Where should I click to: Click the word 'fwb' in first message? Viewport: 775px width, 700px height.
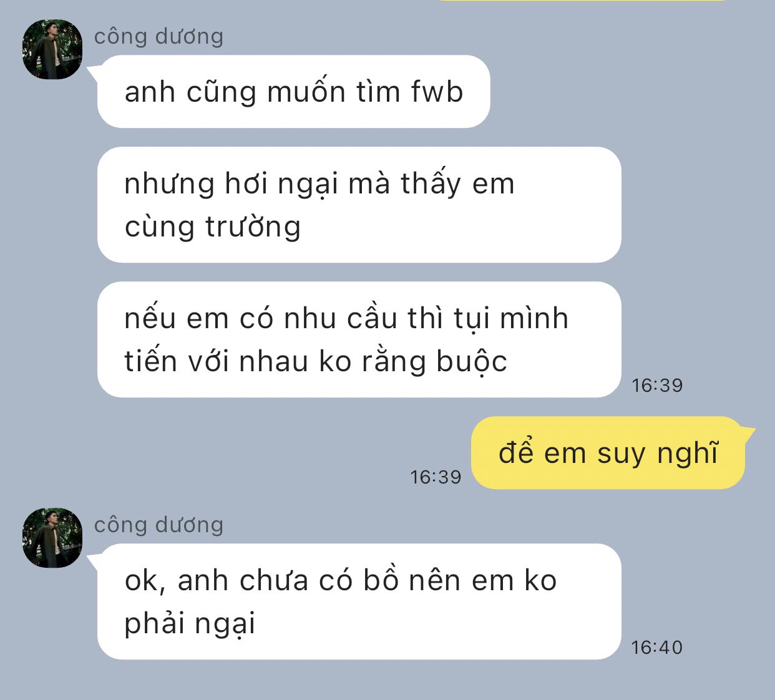coord(437,92)
